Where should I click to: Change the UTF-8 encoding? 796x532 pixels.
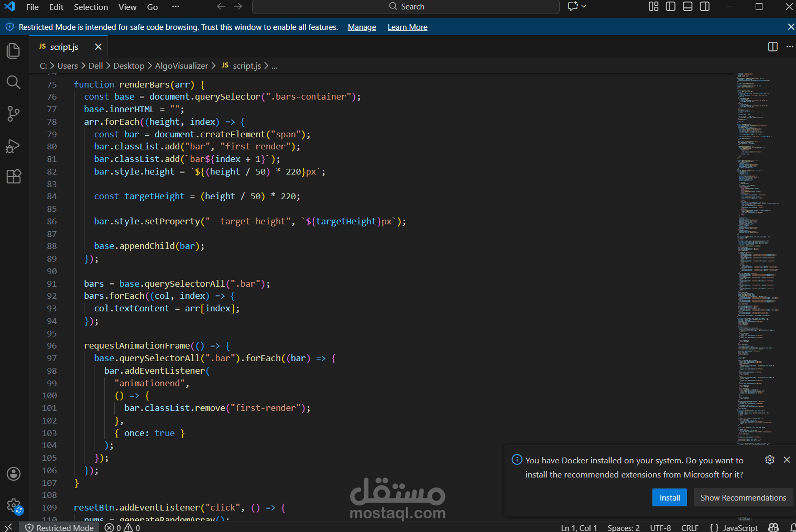coord(660,528)
